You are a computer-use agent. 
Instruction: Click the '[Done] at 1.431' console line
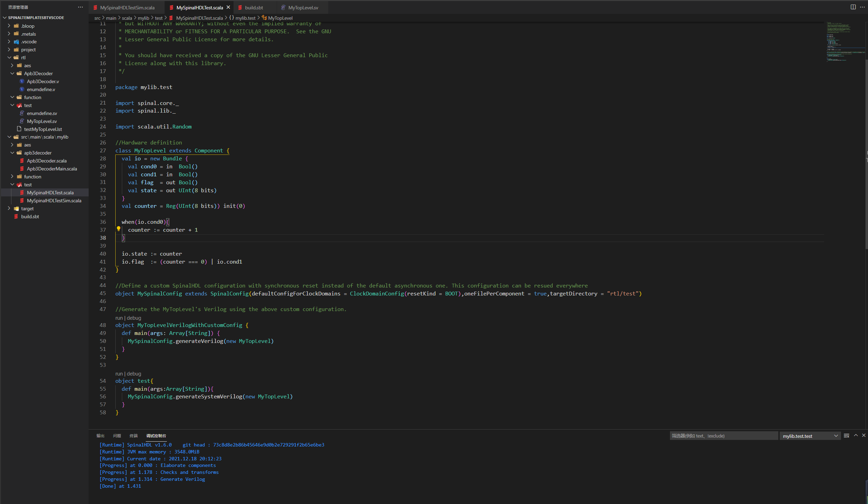120,486
